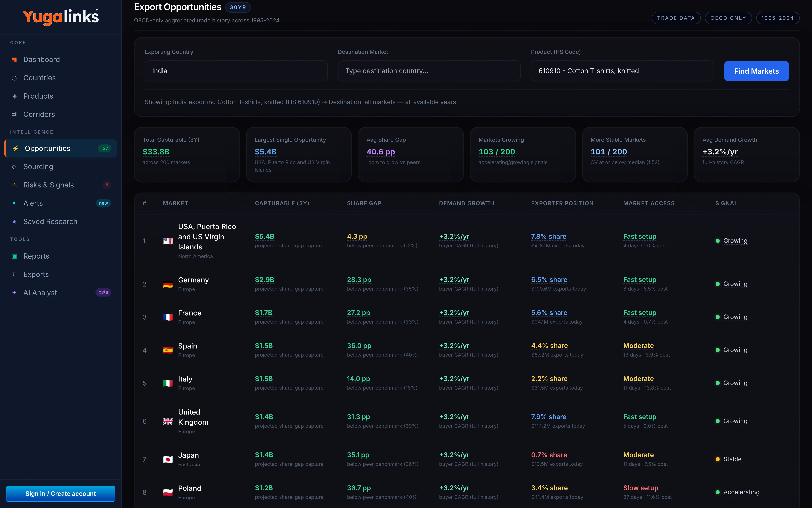
Task: Click the United Kingdom flag icon
Action: (x=168, y=421)
